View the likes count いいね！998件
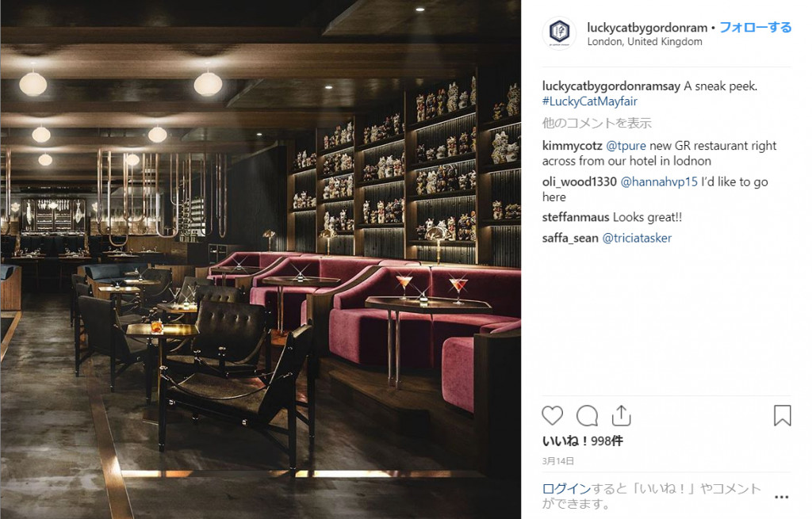 click(x=583, y=441)
